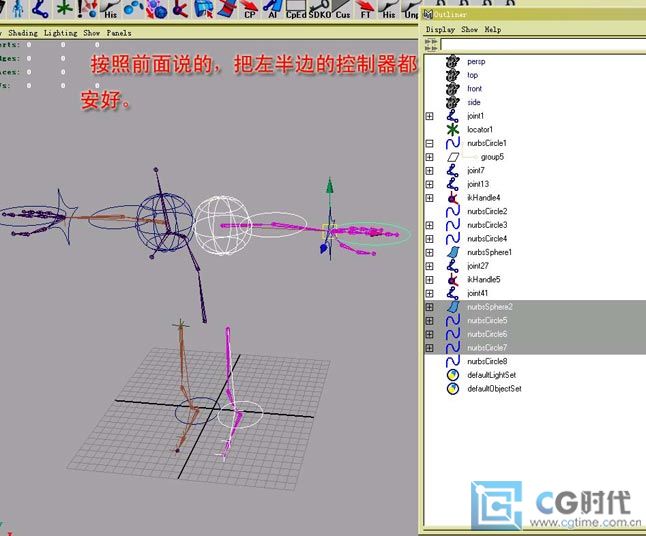
Task: Open the Outliner Help menu
Action: [493, 30]
